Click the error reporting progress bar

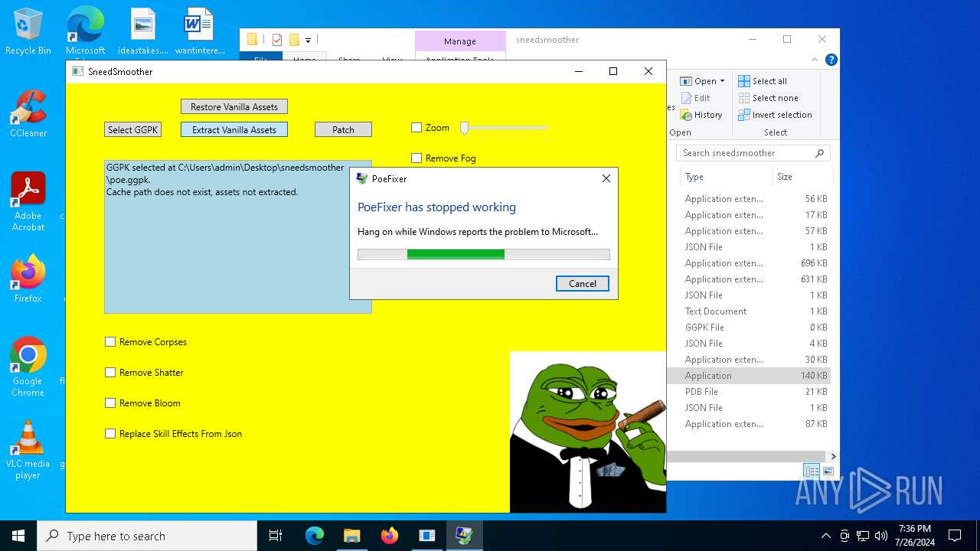(x=484, y=254)
